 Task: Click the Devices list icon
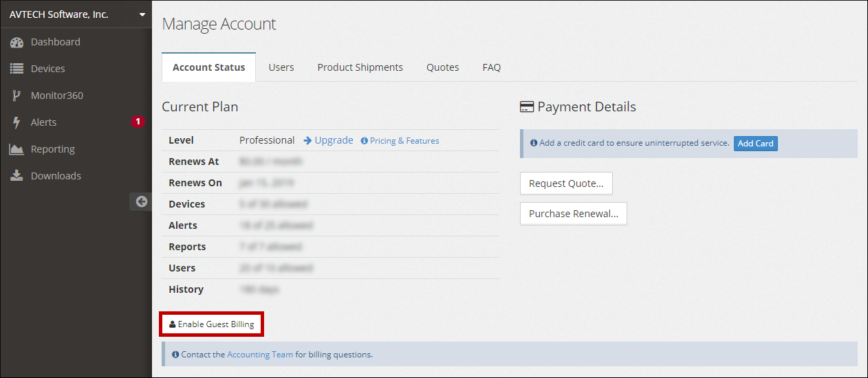(x=17, y=69)
